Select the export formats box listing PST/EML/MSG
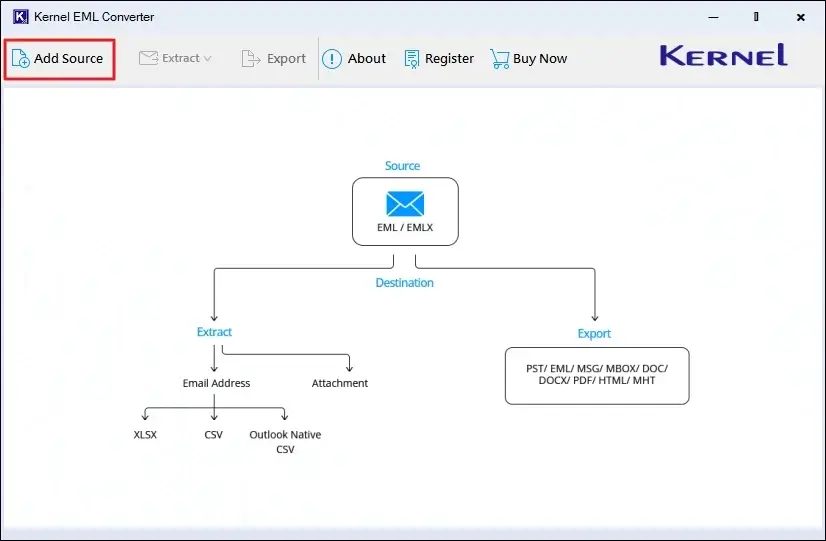The height and width of the screenshot is (541, 826). pyautogui.click(x=597, y=375)
